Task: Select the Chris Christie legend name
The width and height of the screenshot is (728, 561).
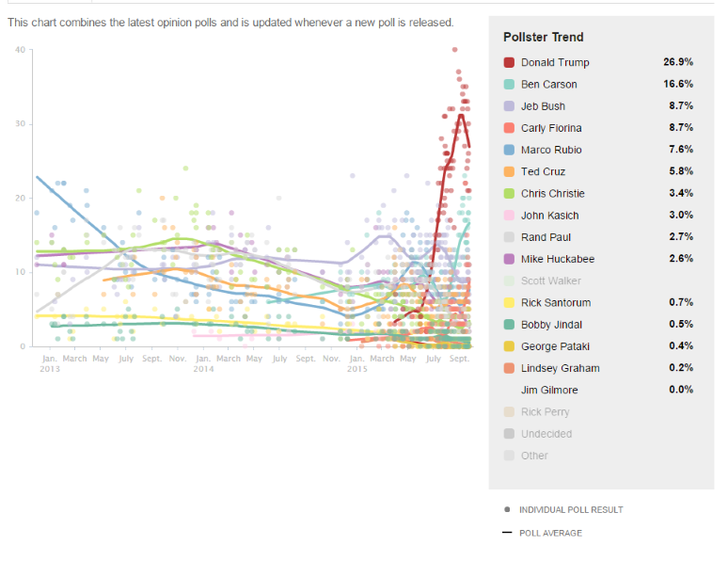Action: coord(552,193)
